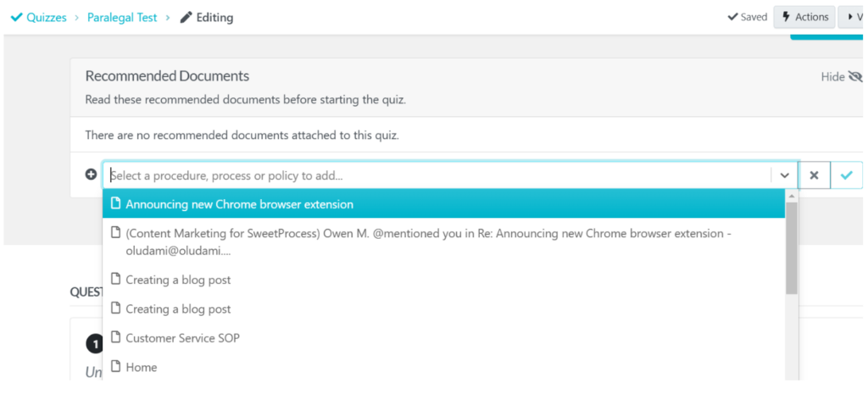This screenshot has width=868, height=411.
Task: Click the dropdown list scrollbar thumb
Action: click(792, 247)
